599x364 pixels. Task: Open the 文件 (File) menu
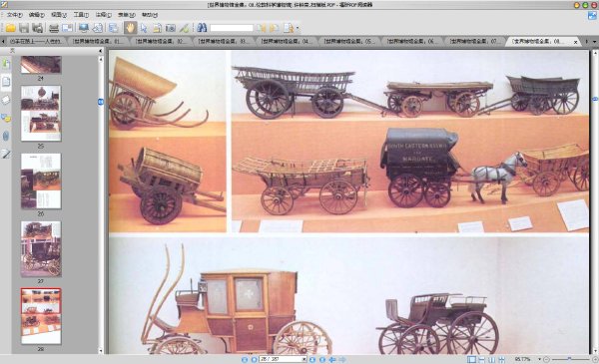coord(14,15)
